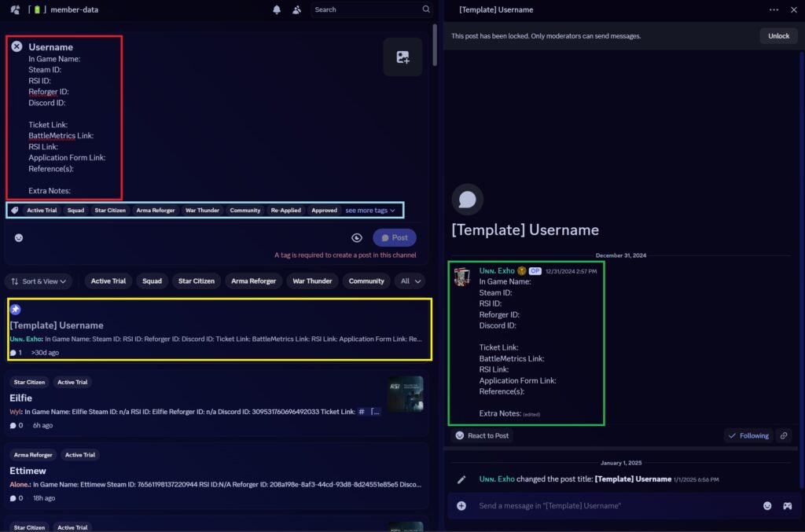The image size is (805, 532).
Task: Open the Sort & View dropdown
Action: (39, 281)
